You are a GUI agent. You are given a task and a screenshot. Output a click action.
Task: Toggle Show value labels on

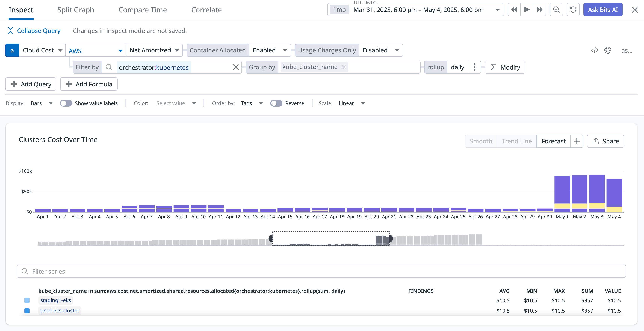(x=66, y=103)
